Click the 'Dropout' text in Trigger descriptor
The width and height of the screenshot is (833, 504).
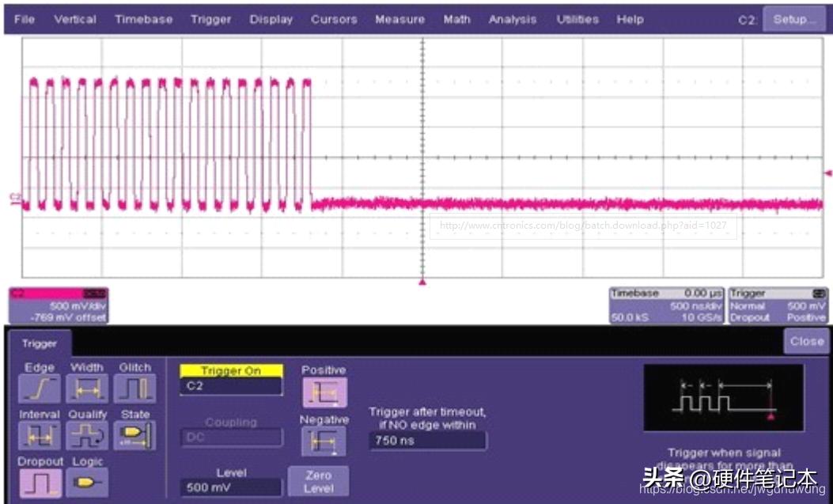pos(750,317)
